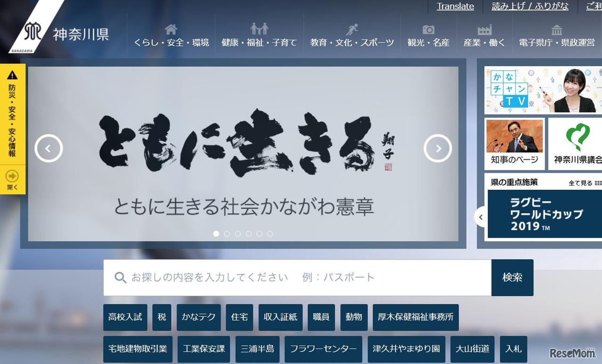Click the Translate link at the top
602x364 pixels.
455,6
